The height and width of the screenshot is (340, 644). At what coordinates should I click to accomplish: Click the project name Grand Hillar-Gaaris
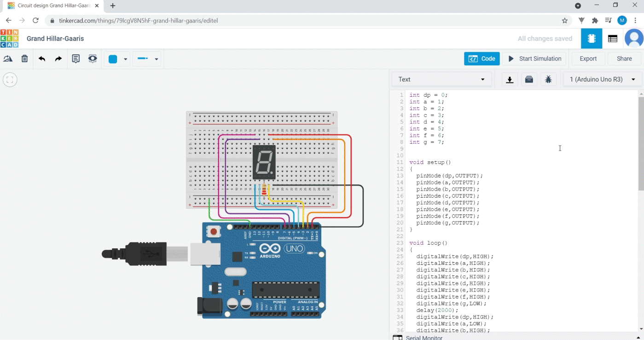click(x=55, y=39)
